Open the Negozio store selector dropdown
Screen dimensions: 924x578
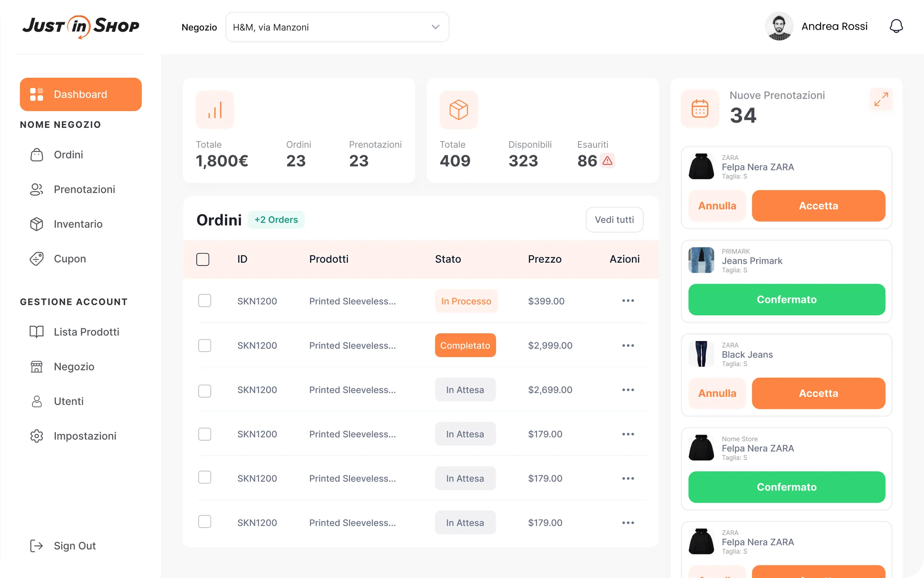point(337,27)
